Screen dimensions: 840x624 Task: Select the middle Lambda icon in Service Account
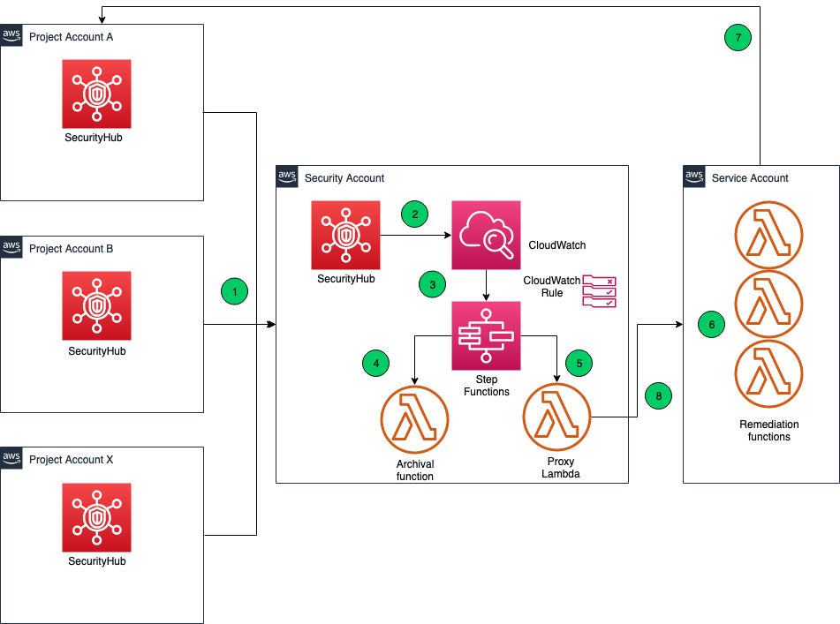click(768, 303)
